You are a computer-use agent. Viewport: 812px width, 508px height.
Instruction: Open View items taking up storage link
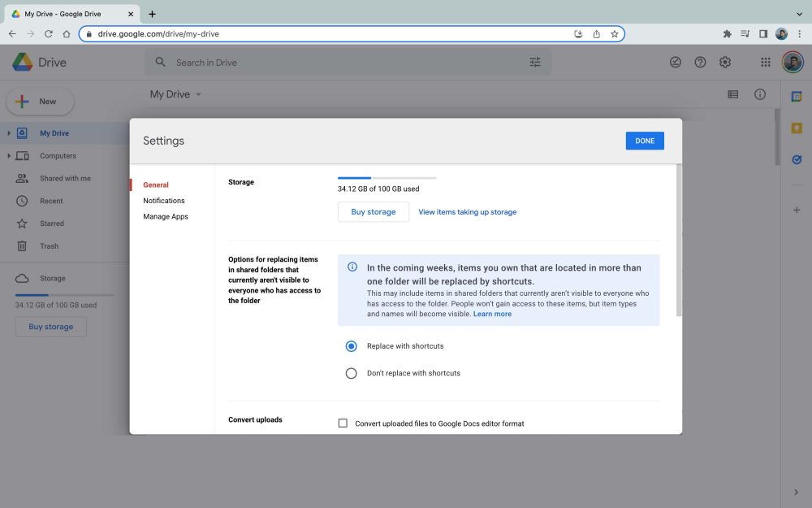[467, 212]
